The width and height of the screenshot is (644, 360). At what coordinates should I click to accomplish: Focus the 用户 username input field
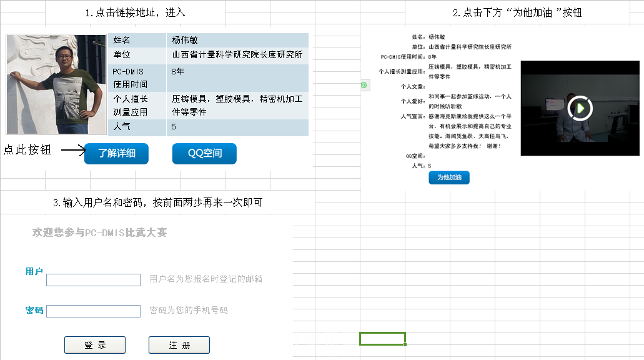pos(93,280)
